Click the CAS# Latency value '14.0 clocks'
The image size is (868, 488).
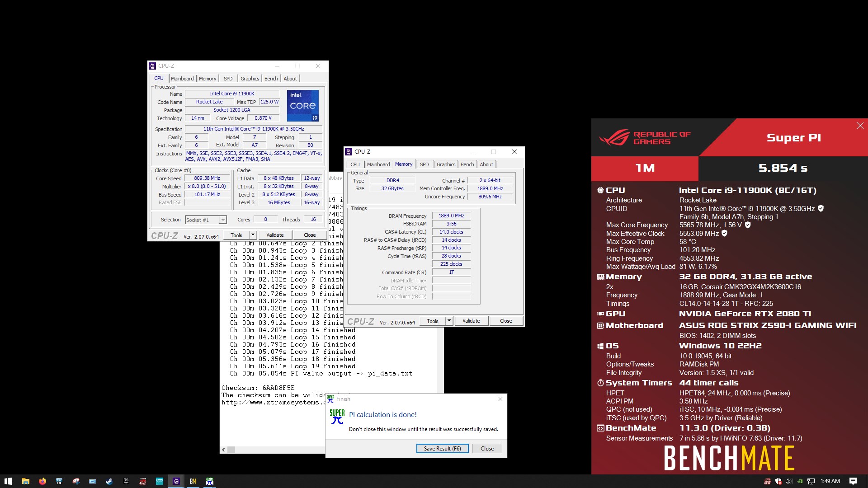(x=451, y=232)
